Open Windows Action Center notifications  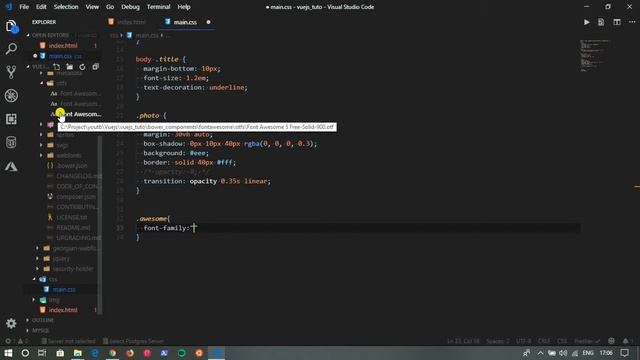point(624,353)
